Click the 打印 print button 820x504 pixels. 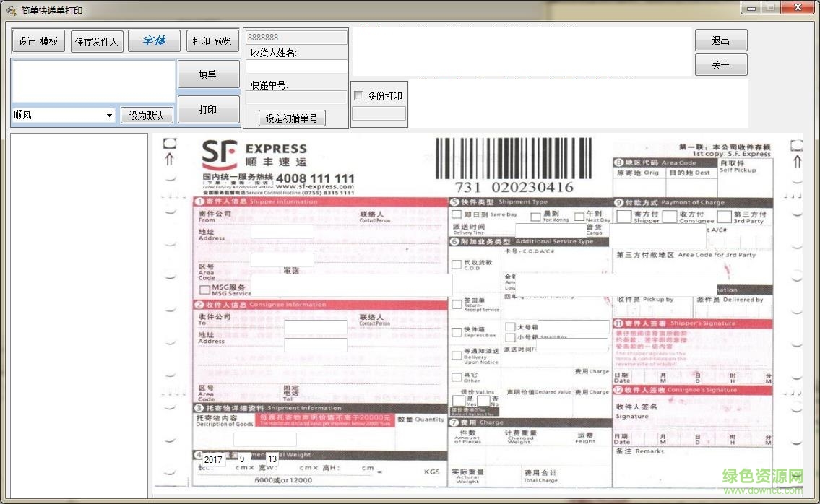[209, 109]
